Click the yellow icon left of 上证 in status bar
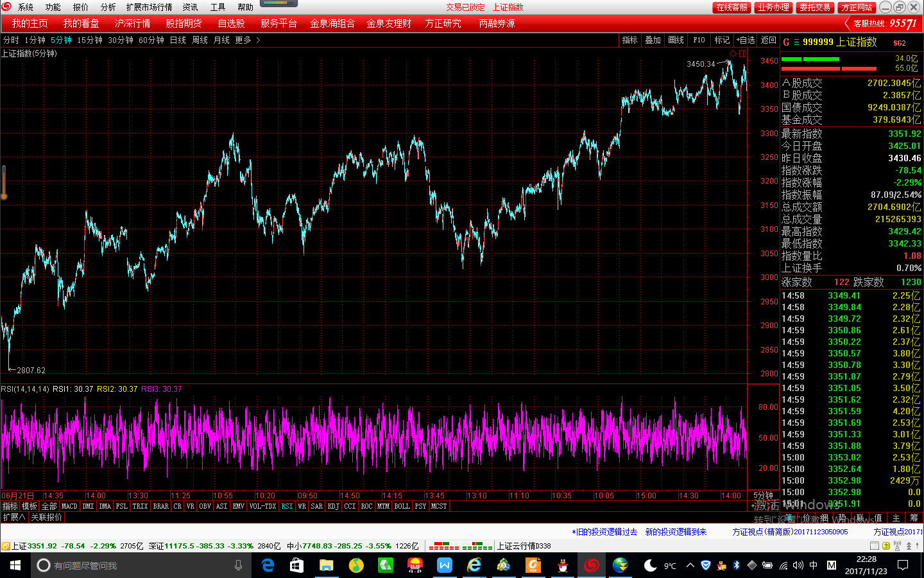 point(5,546)
